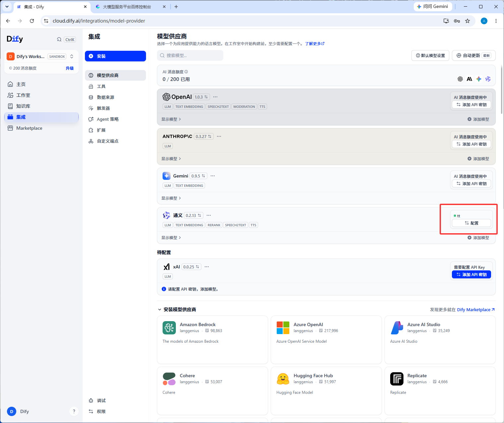
Task: Open the Gemini 0.9.5 version switcher
Action: (198, 176)
